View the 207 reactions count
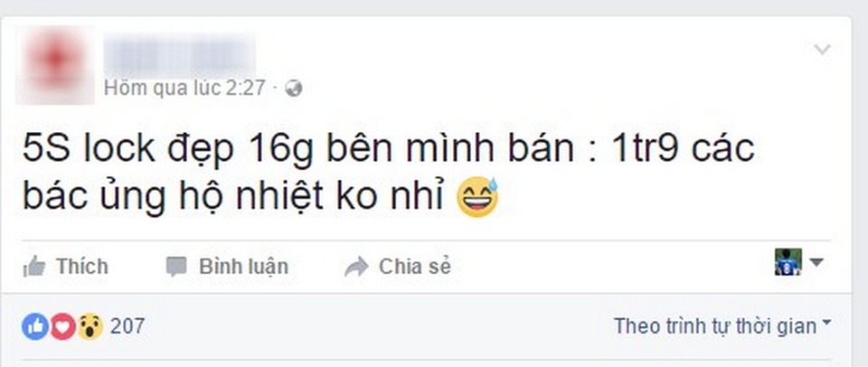The image size is (868, 367). pos(127,326)
